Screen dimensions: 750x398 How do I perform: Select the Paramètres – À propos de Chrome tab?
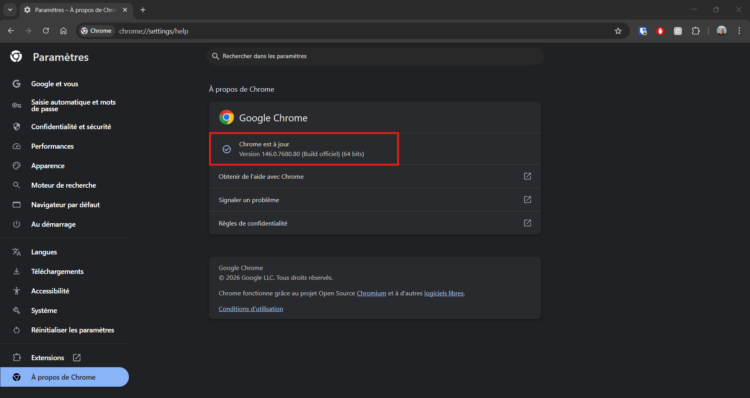point(76,10)
